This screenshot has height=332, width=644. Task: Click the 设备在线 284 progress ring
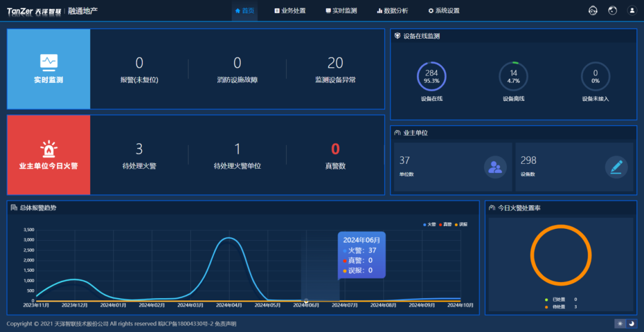point(431,77)
